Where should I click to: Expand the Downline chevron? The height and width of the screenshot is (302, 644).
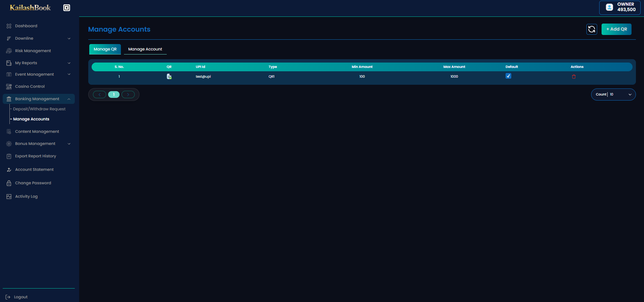[x=69, y=38]
